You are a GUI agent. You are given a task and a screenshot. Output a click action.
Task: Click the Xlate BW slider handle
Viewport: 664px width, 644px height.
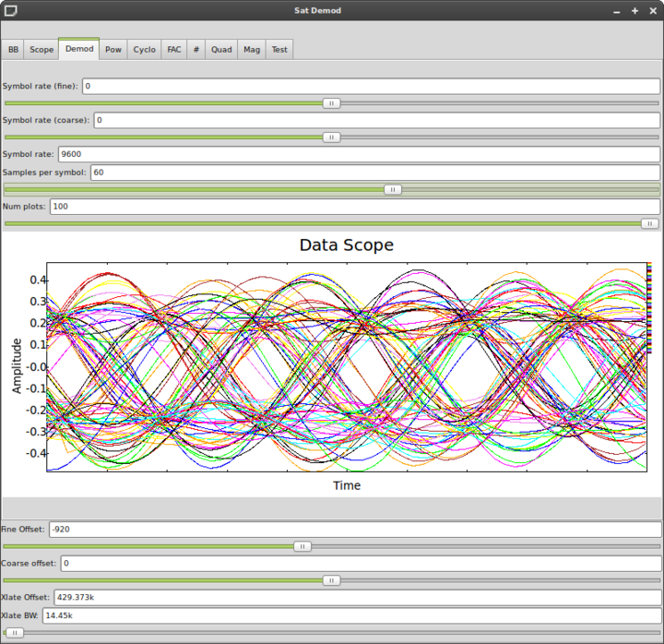point(14,633)
